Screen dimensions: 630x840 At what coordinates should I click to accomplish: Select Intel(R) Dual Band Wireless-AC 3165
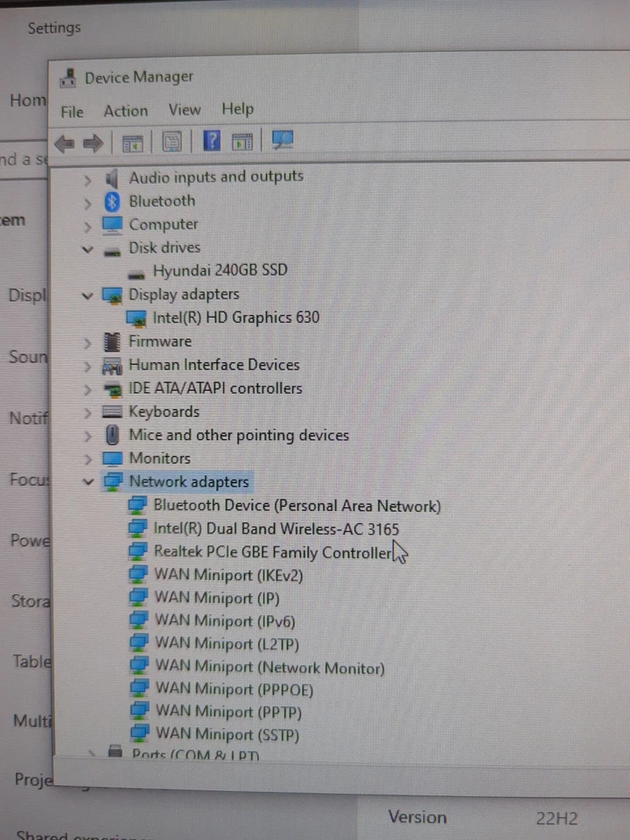(276, 529)
